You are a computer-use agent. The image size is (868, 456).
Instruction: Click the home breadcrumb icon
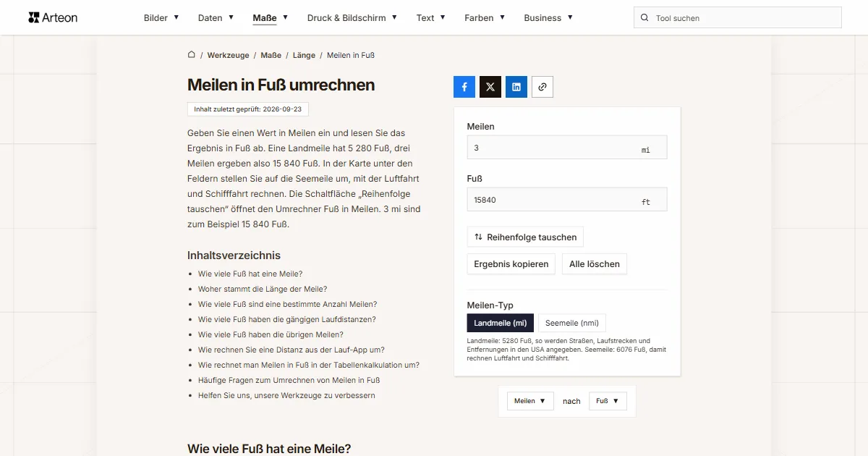(192, 55)
